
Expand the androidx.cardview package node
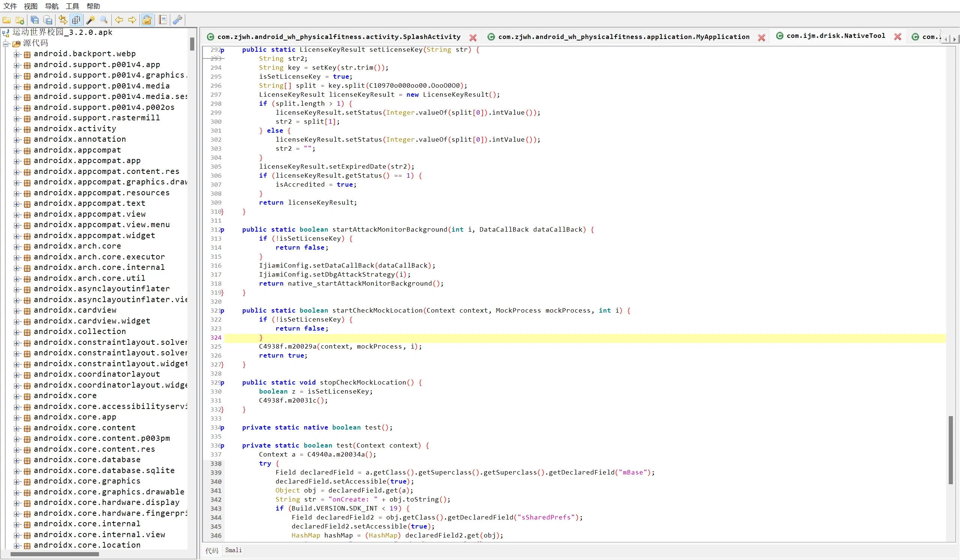(16, 311)
